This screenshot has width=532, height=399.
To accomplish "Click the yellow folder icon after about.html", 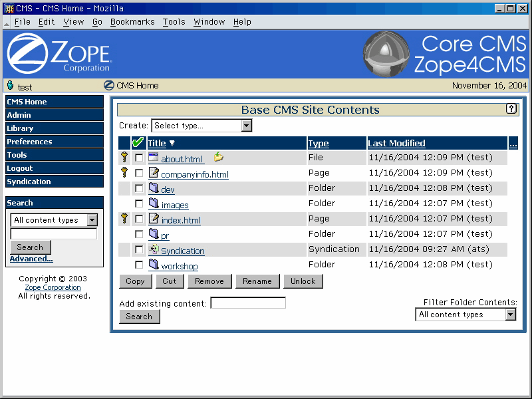I will coord(219,157).
